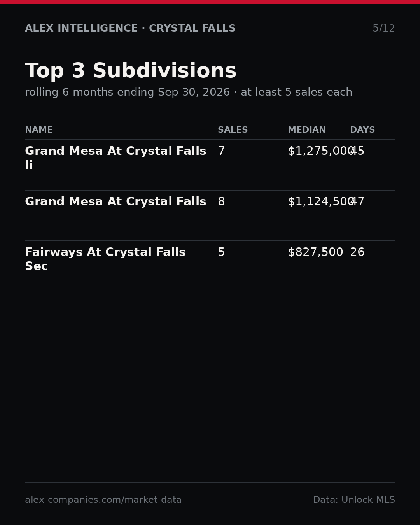Click the MEDIAN column header
420x525 pixels.
(x=307, y=130)
